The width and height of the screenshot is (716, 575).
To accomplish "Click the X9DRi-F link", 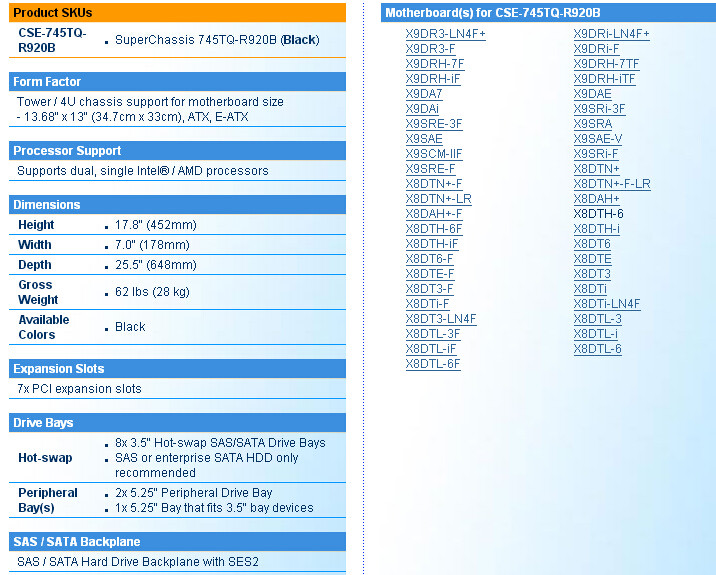I will [x=596, y=49].
